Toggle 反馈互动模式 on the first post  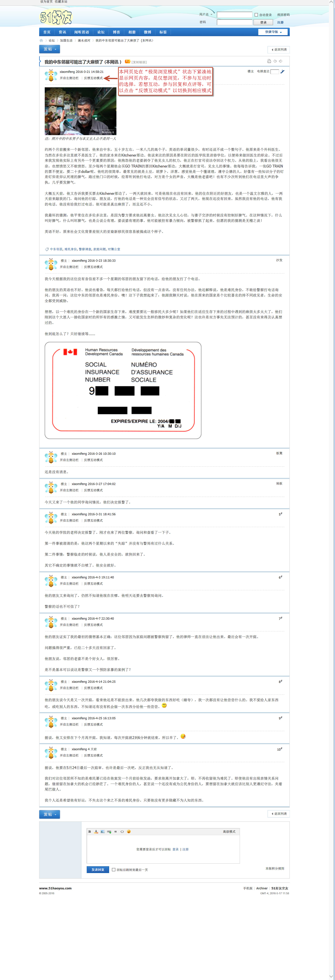(93, 78)
